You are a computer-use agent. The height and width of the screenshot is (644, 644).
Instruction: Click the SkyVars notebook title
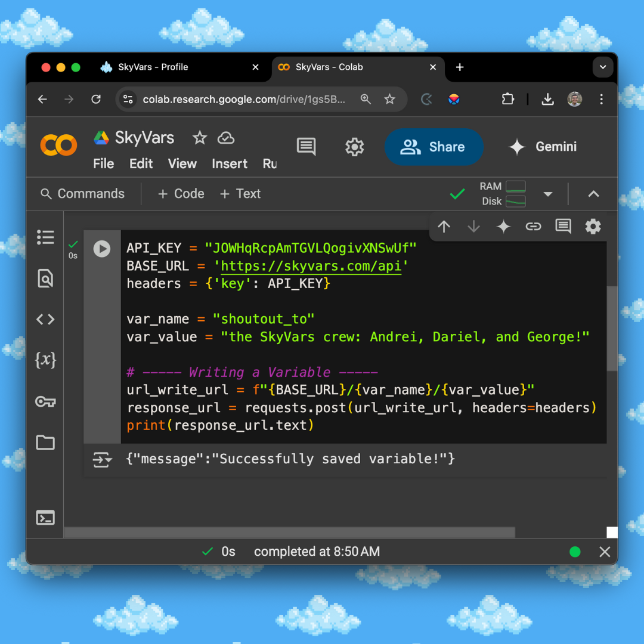pyautogui.click(x=144, y=138)
